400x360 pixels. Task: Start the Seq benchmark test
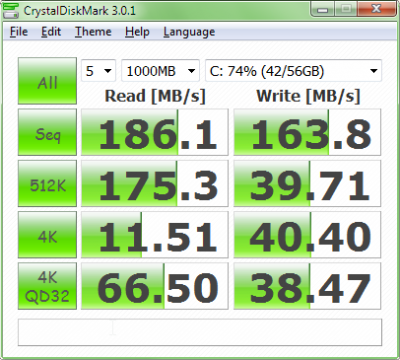47,132
